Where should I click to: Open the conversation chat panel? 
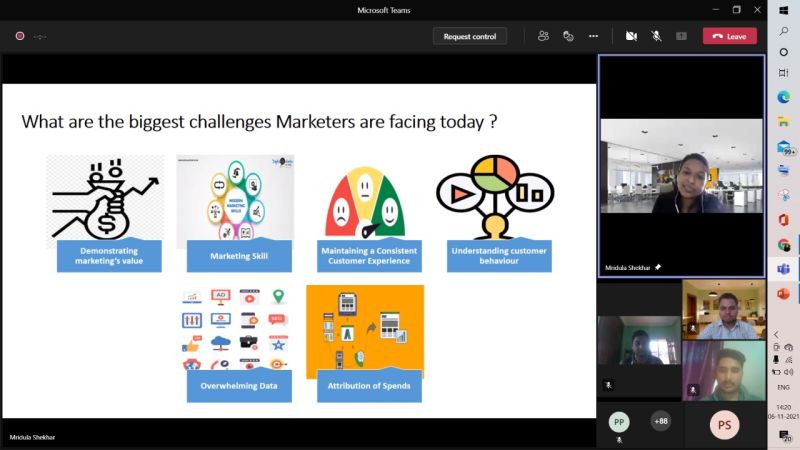568,36
